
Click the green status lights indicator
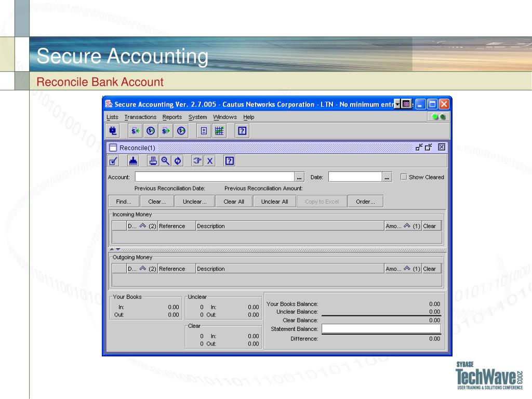click(x=438, y=117)
